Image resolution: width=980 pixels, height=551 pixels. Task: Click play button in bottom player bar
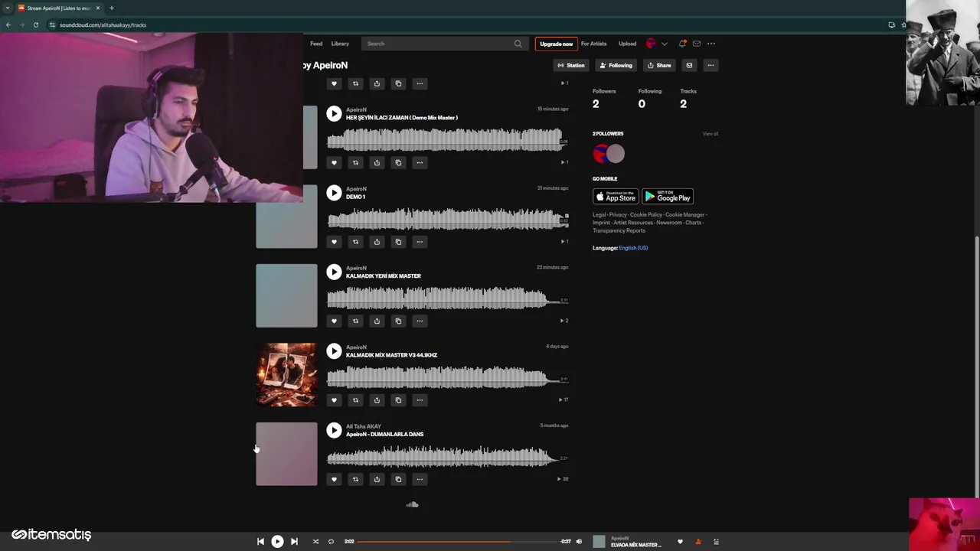pos(277,542)
